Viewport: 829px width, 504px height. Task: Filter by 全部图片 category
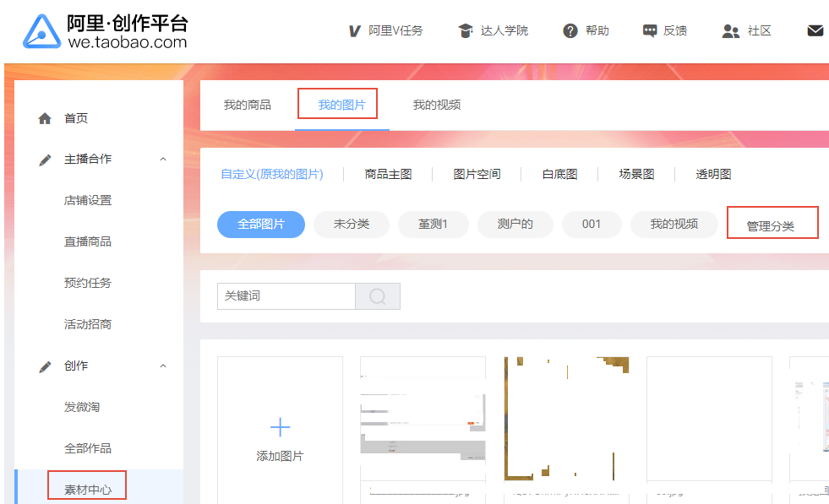[261, 224]
